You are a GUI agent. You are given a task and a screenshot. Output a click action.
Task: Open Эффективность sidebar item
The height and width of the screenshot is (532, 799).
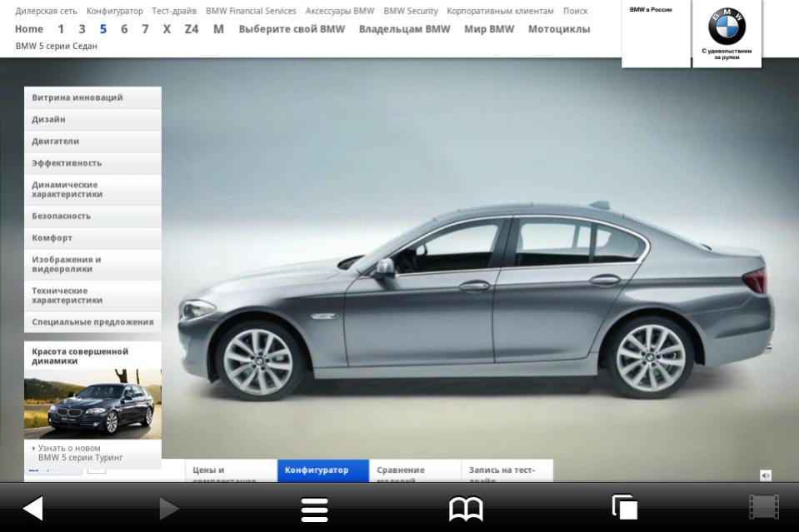click(x=92, y=163)
